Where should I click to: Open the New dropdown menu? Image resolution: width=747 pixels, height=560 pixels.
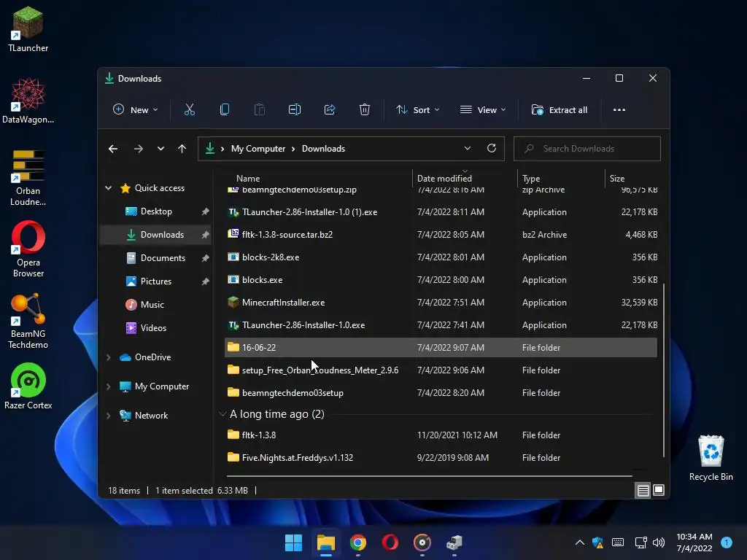coord(135,110)
